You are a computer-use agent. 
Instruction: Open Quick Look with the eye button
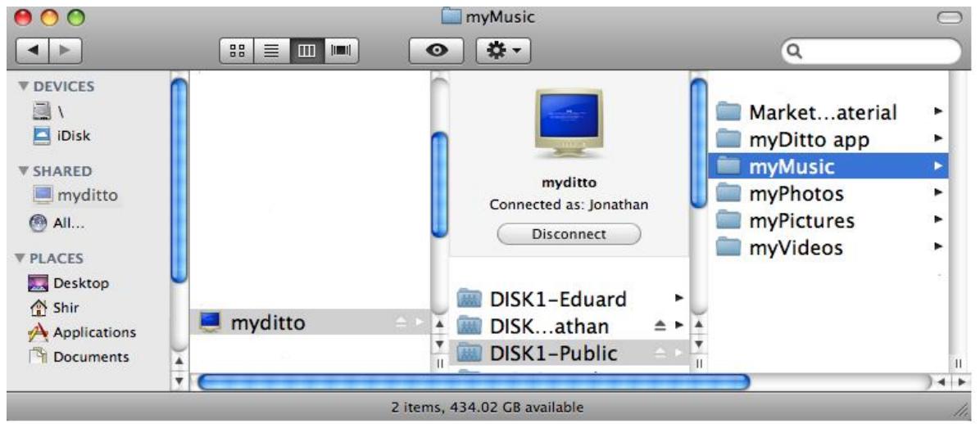[x=436, y=52]
